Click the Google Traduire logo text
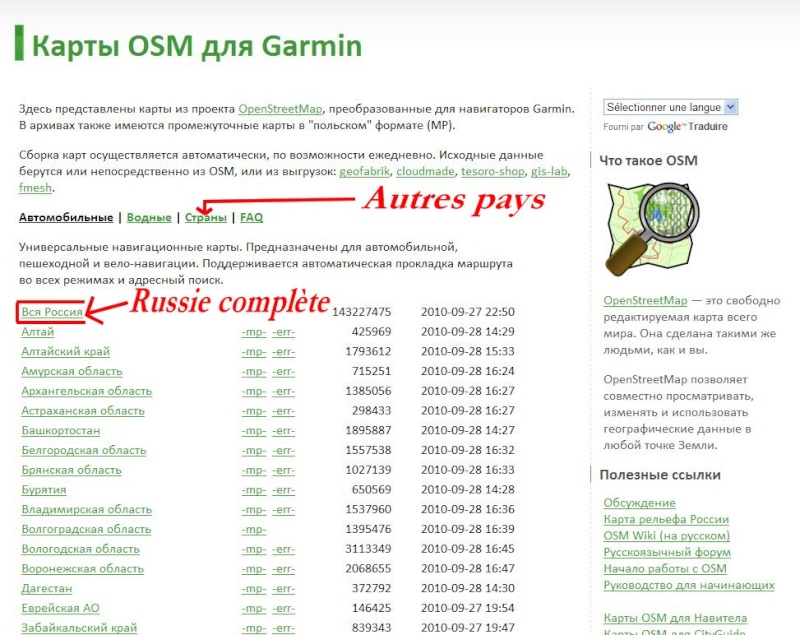Viewport: 800px width, 635px height. (687, 126)
